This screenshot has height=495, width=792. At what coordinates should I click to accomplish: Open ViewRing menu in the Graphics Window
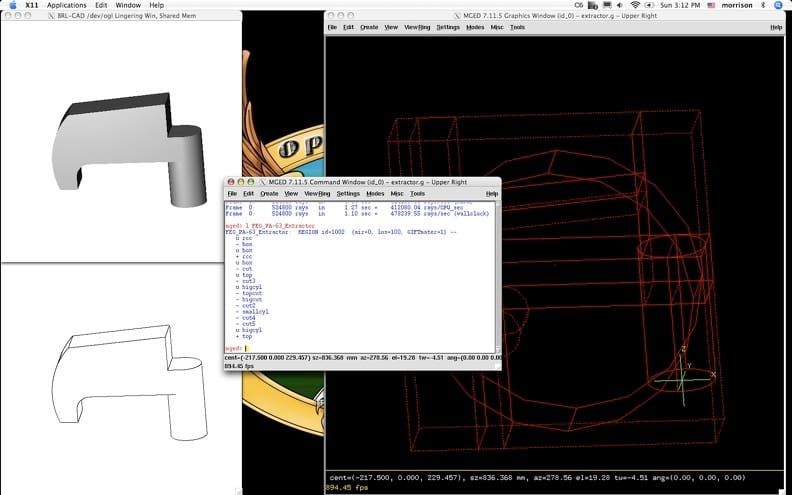417,27
